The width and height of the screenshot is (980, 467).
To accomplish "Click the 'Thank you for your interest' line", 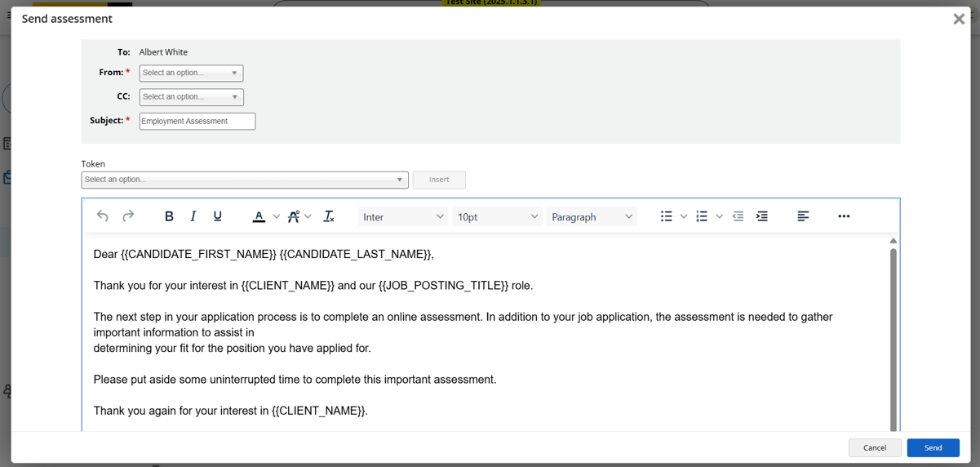I will 313,286.
